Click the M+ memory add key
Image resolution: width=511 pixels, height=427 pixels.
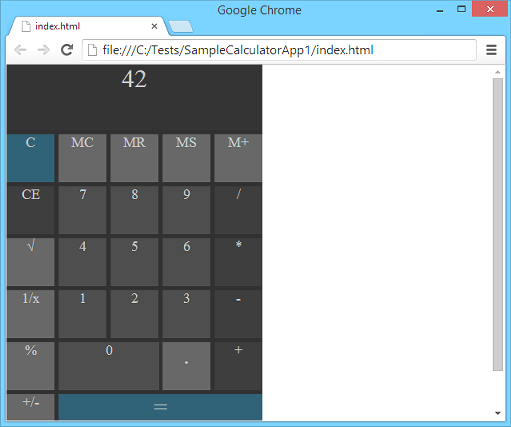click(238, 158)
